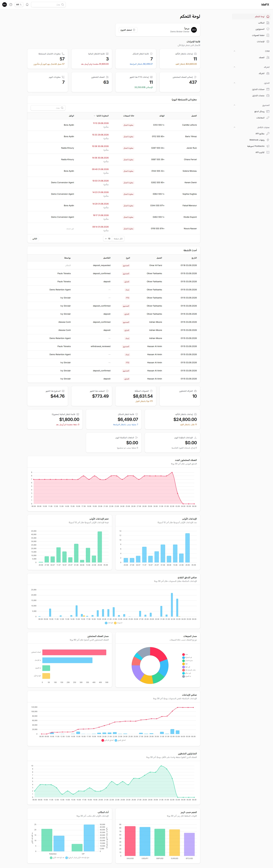The height and width of the screenshot is (868, 273).
Task: Open Postbacks تسويقية megaphone icon
Action: (268, 146)
